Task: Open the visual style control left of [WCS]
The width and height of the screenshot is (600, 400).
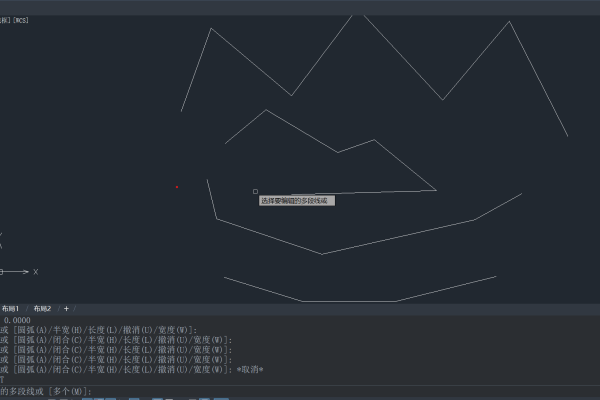Action: (x=4, y=19)
